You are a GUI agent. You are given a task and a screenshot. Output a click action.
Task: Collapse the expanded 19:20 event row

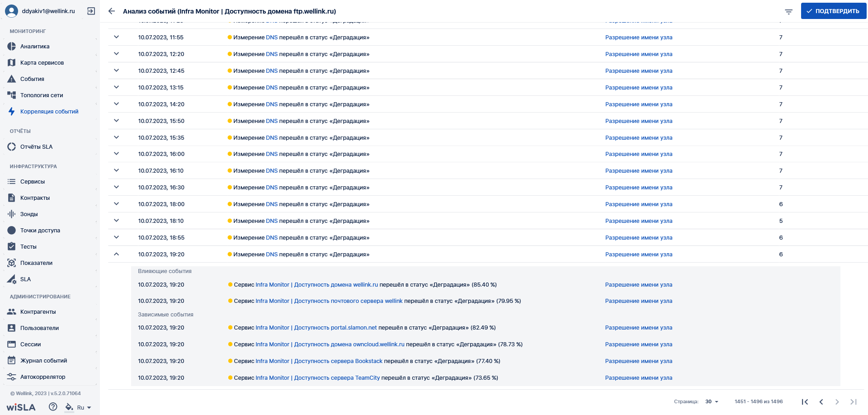(116, 254)
